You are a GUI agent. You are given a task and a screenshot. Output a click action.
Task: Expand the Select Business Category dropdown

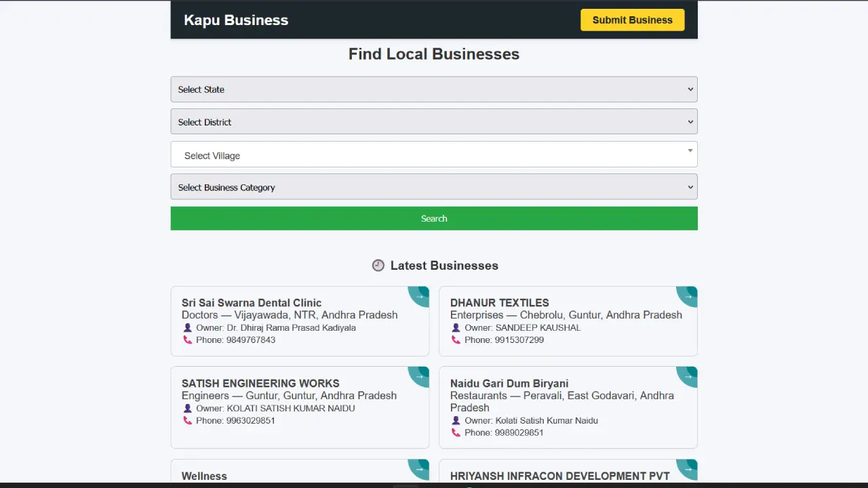click(434, 187)
